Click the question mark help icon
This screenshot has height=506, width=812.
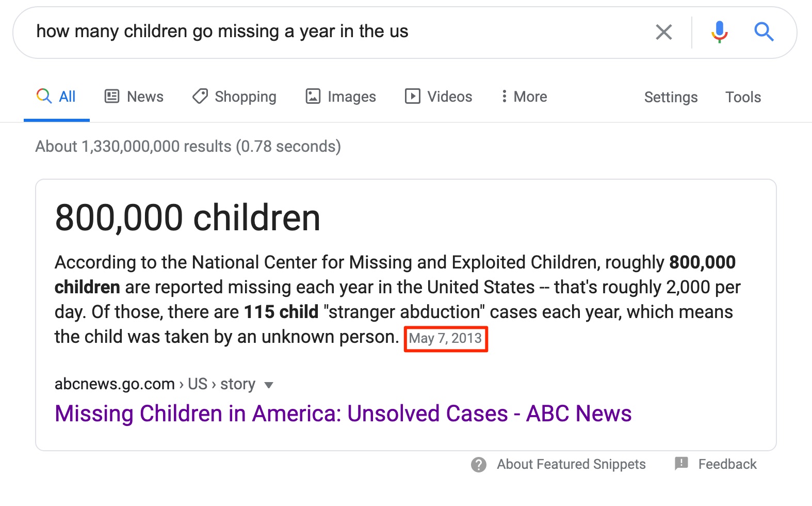click(479, 465)
